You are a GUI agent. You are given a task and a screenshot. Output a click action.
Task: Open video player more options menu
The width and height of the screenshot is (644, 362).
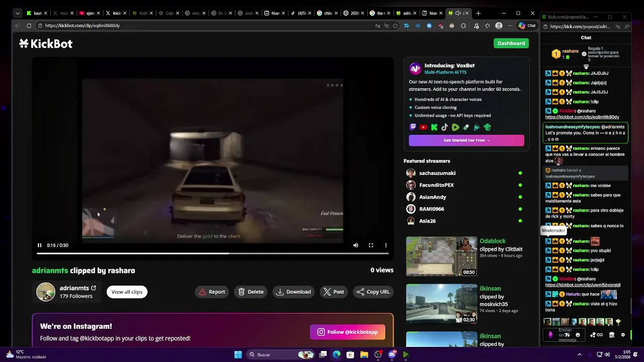click(x=386, y=245)
